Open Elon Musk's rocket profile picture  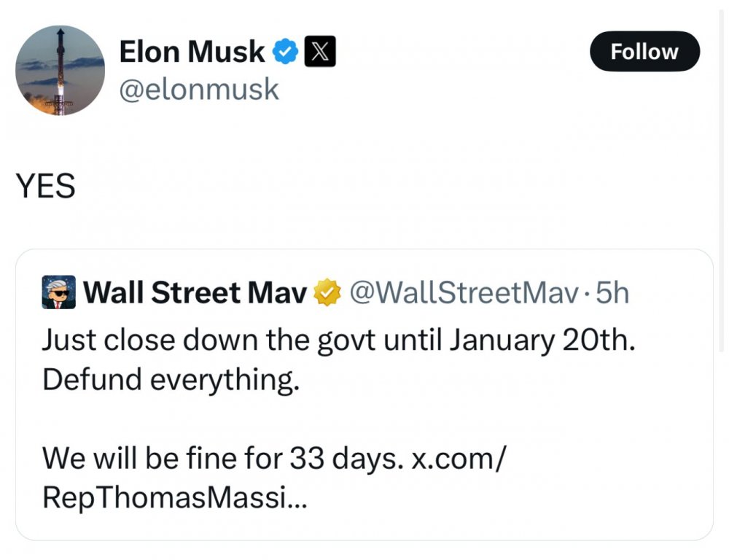click(60, 71)
